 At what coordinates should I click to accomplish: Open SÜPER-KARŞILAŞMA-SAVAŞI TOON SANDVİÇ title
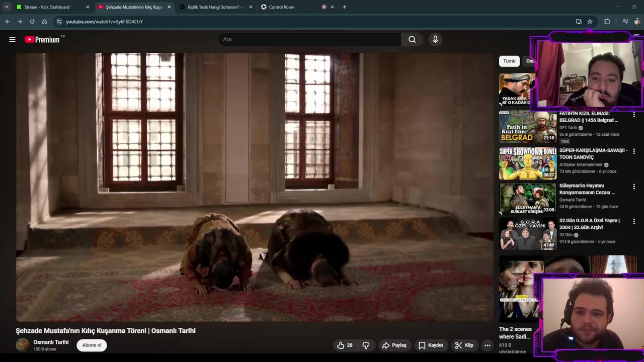pyautogui.click(x=593, y=153)
